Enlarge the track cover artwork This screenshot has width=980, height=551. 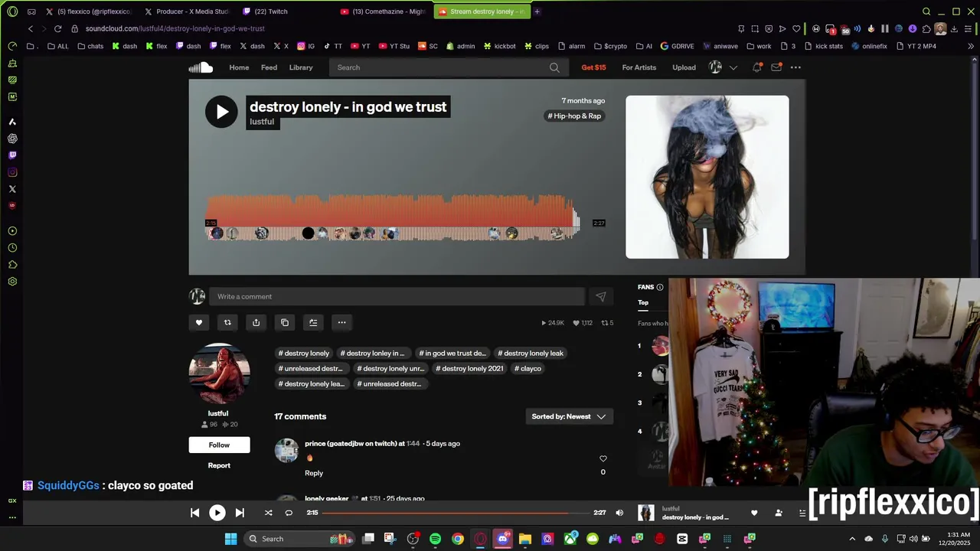point(707,177)
